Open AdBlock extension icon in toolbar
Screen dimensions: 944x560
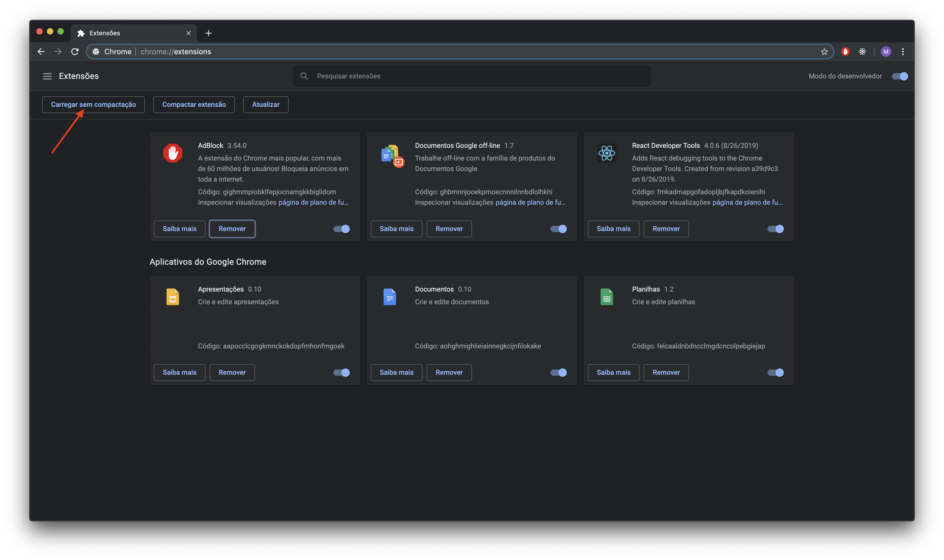845,52
